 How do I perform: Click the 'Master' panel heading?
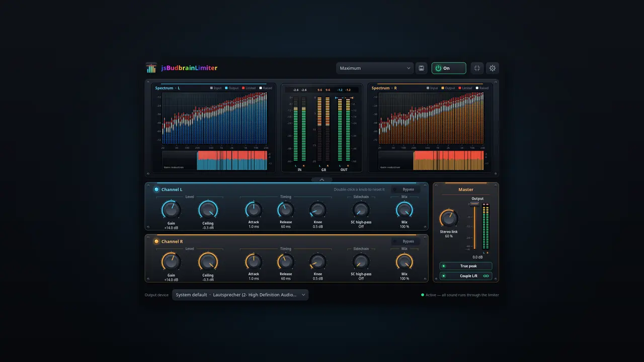coord(466,190)
